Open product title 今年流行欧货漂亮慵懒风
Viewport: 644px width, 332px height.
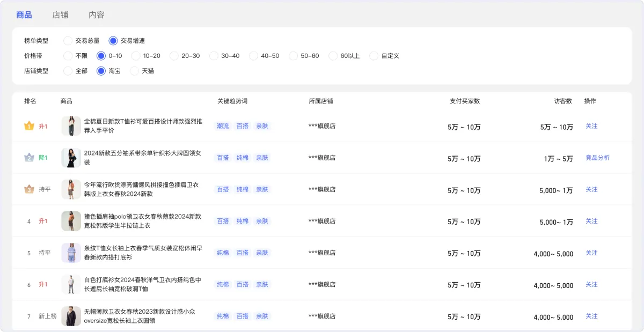point(142,189)
